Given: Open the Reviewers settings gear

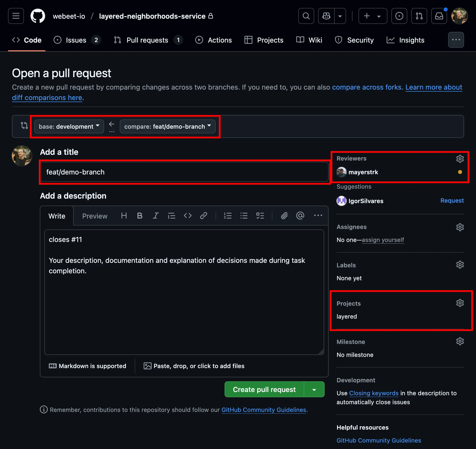Looking at the screenshot, I should coord(460,159).
